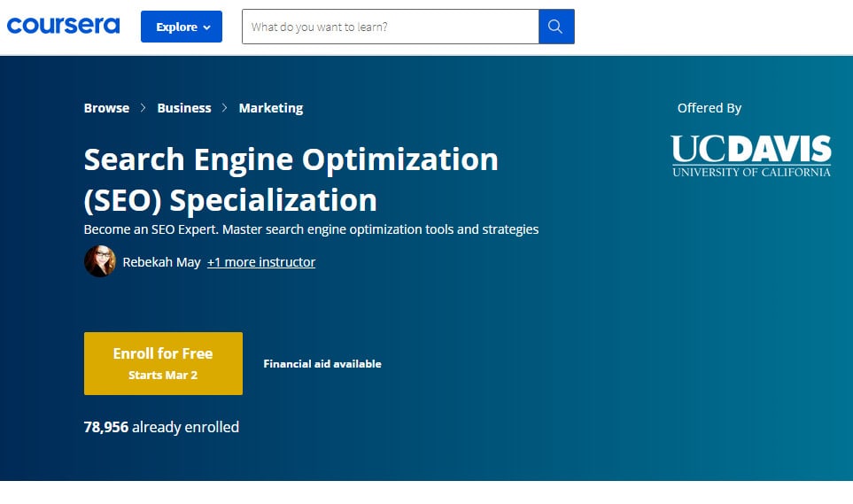853x504 pixels.
Task: Click the UC Davis logo
Action: [751, 156]
